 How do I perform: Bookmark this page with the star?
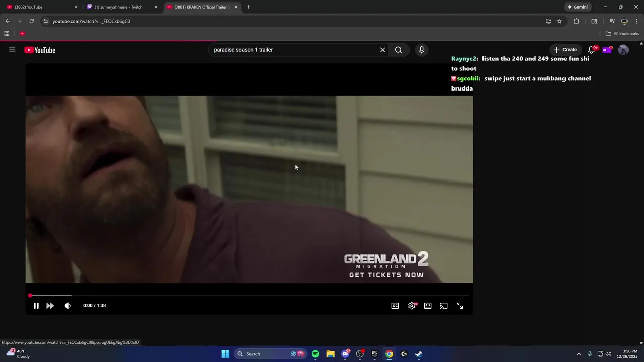pos(559,21)
